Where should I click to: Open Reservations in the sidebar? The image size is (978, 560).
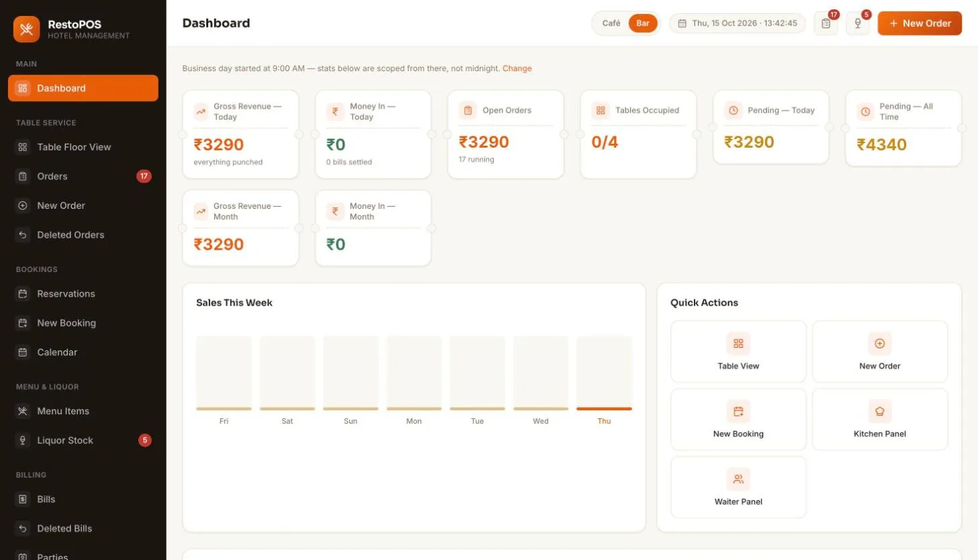83,293
